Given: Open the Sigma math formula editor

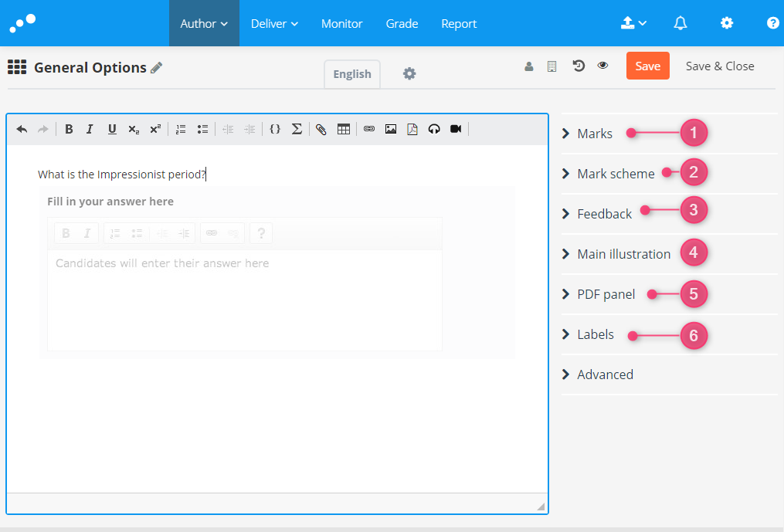Looking at the screenshot, I should pos(297,129).
